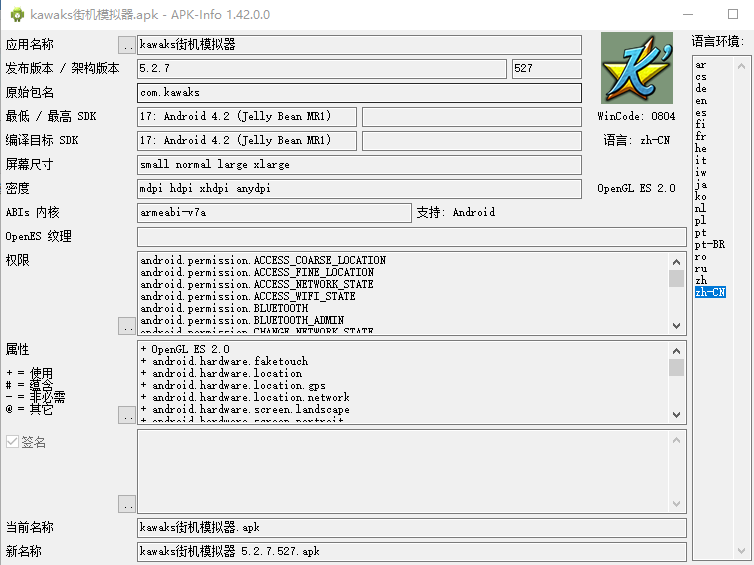Open the signature details button
754x565 pixels.
click(126, 504)
